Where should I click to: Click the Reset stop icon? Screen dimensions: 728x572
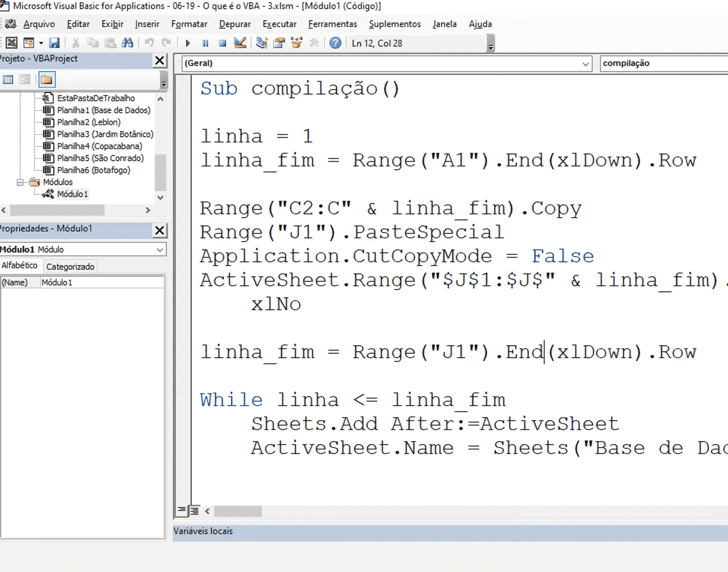223,43
